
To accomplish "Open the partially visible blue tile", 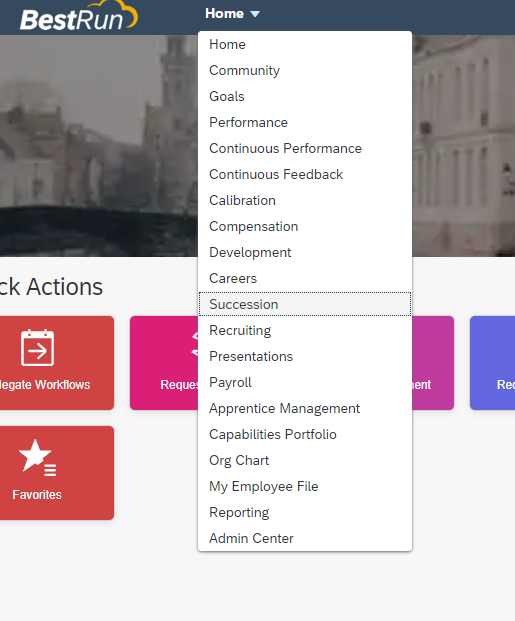I will [492, 363].
